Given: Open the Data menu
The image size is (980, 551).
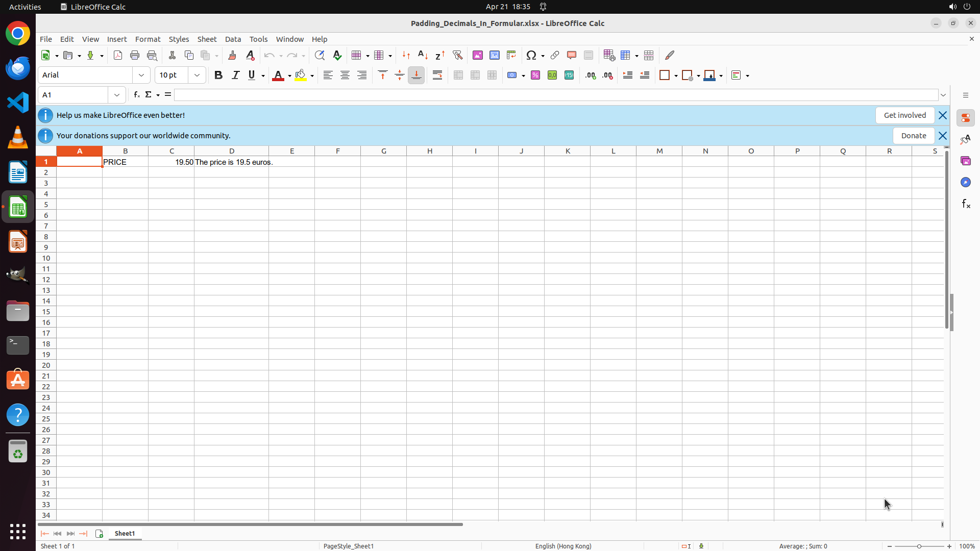Looking at the screenshot, I should click(x=233, y=39).
